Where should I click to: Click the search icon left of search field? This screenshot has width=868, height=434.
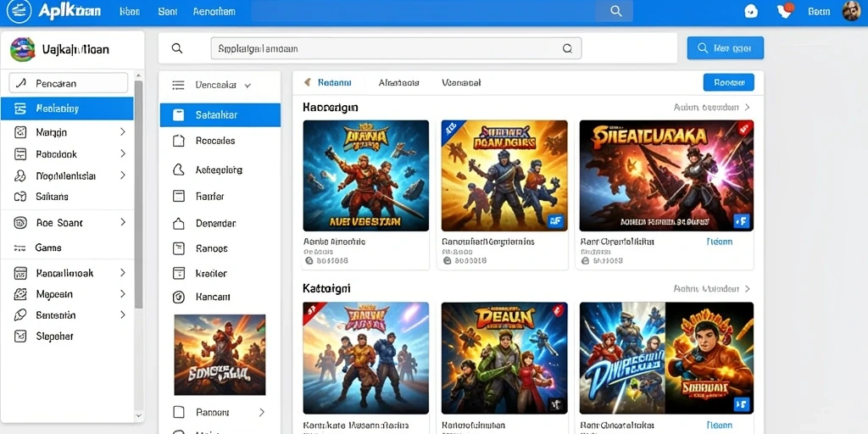(x=177, y=48)
